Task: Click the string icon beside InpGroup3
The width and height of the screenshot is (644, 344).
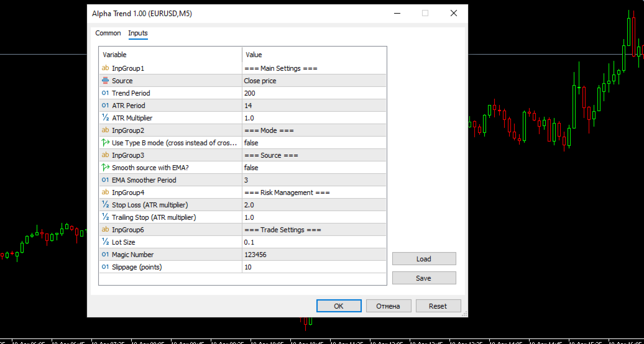Action: (105, 155)
